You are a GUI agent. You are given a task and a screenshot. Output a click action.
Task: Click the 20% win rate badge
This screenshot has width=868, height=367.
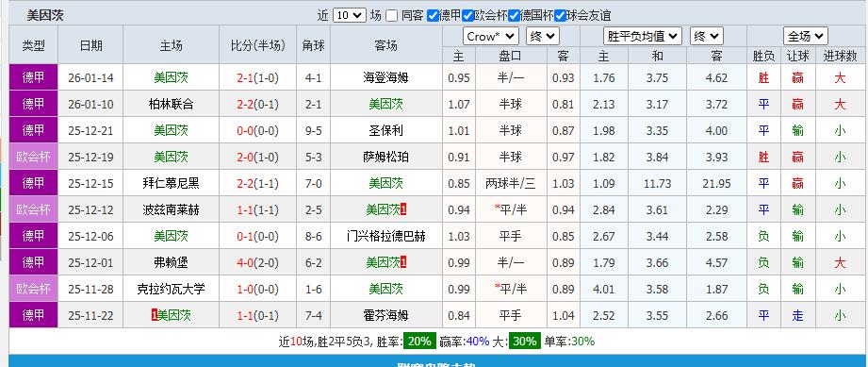click(x=419, y=341)
